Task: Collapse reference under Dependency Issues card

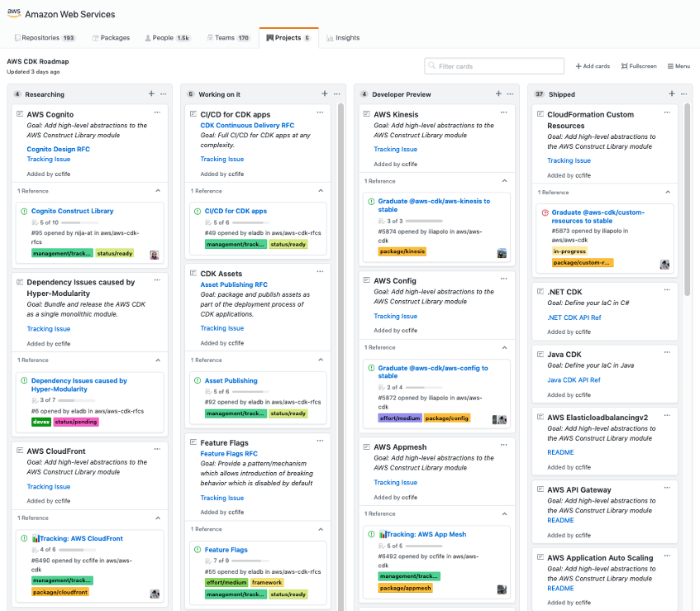Action: coord(158,360)
